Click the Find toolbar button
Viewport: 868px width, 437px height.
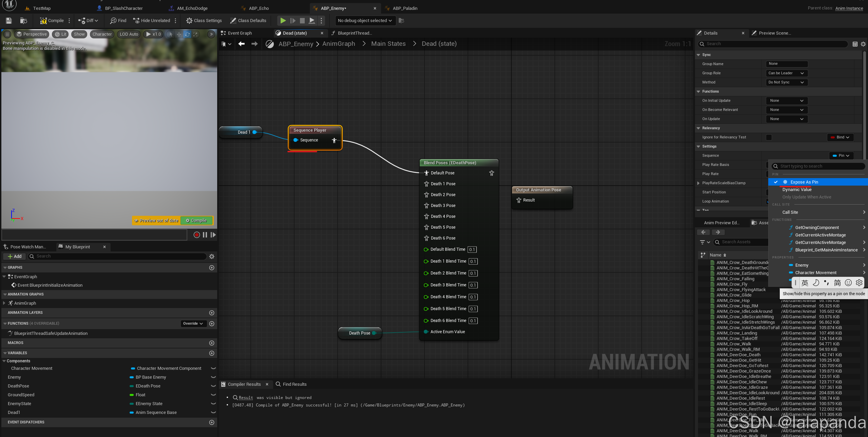click(118, 21)
